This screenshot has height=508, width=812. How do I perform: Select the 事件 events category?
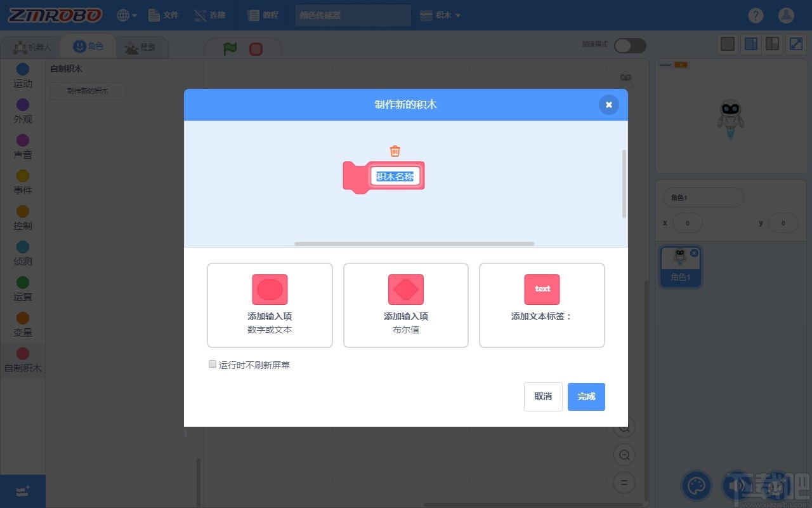(x=23, y=182)
